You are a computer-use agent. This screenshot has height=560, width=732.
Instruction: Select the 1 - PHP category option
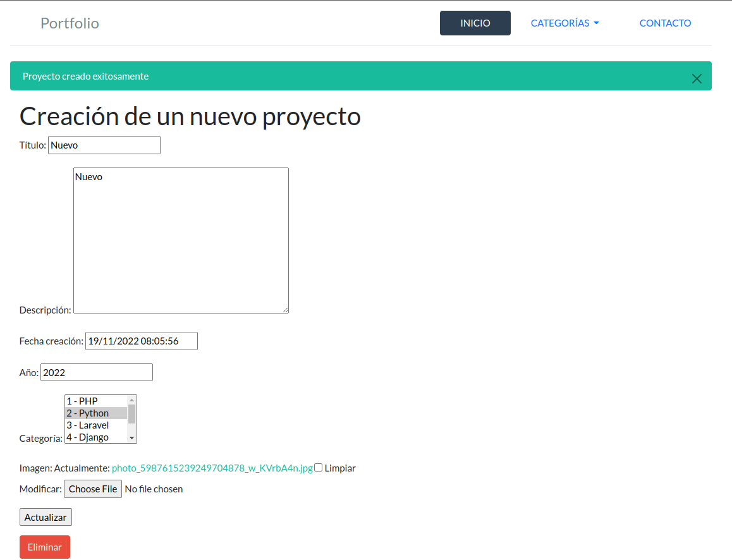click(95, 401)
